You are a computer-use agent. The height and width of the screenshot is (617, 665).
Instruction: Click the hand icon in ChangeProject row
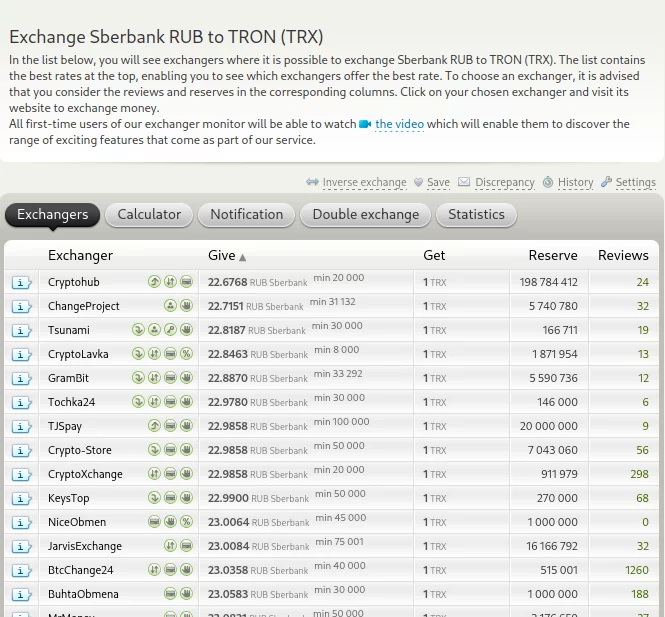(x=186, y=306)
